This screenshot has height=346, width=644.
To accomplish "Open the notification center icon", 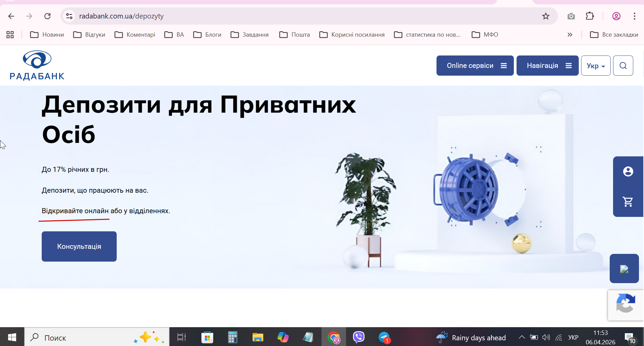I will click(630, 337).
